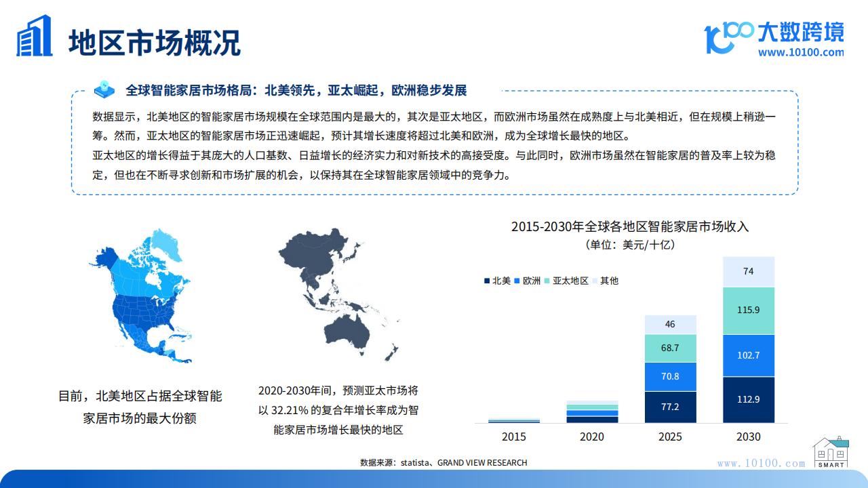Select the 2030 North America bar segment 112.9
The height and width of the screenshot is (488, 868).
(748, 400)
